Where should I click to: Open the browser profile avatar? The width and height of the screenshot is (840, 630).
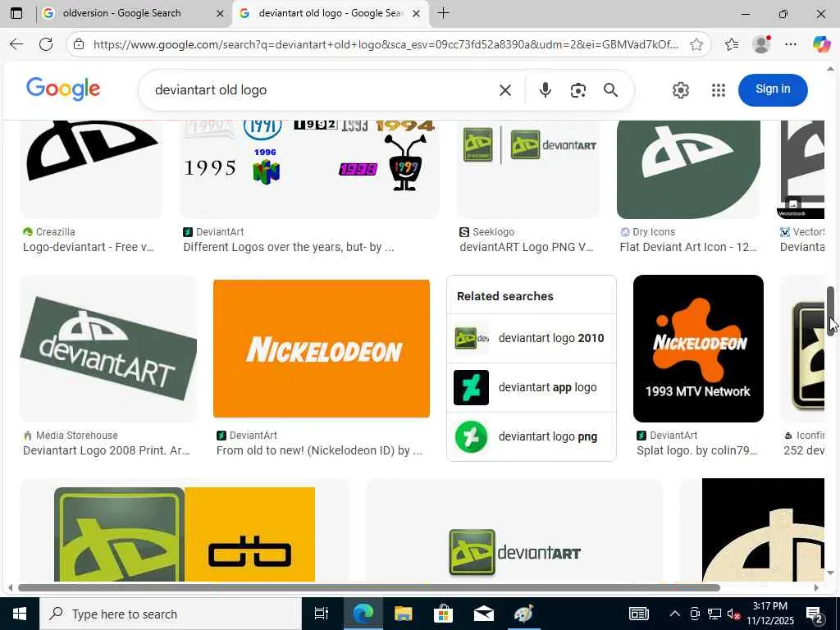(760, 44)
